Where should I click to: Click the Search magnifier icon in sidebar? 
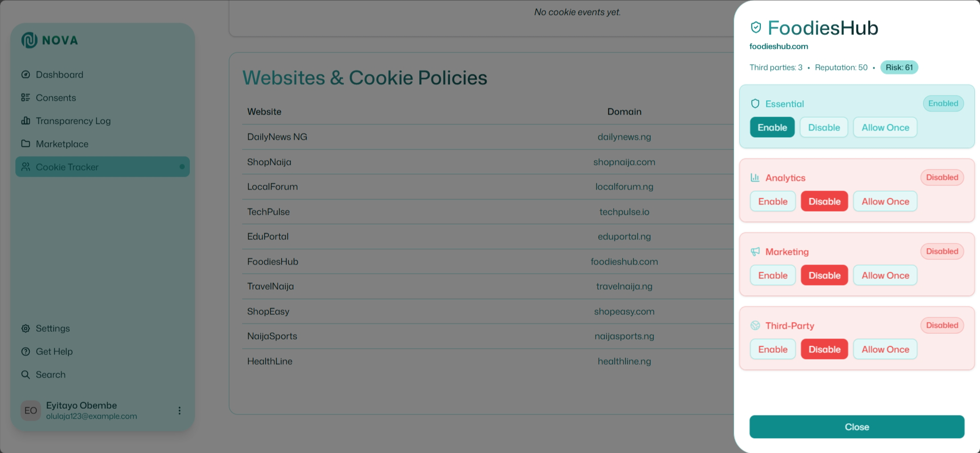[26, 374]
